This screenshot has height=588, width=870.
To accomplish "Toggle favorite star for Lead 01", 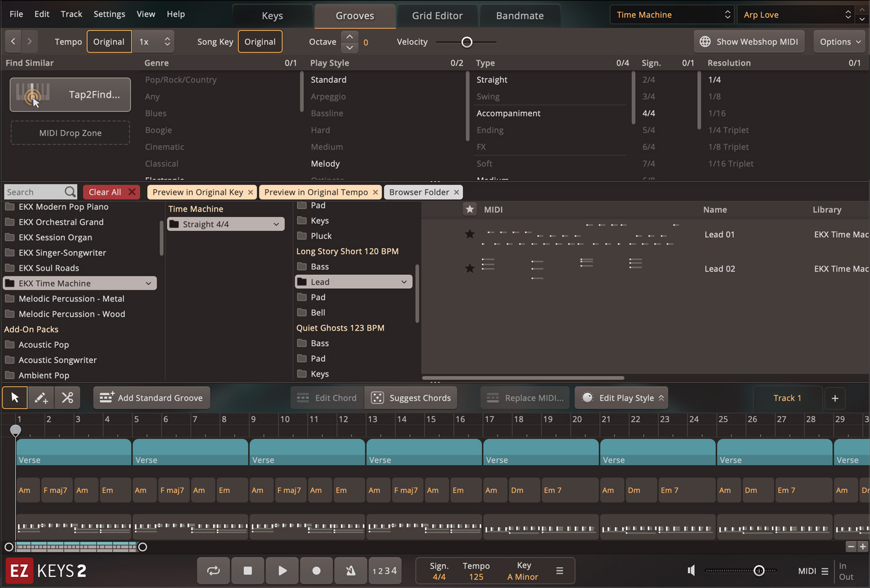I will coord(470,234).
